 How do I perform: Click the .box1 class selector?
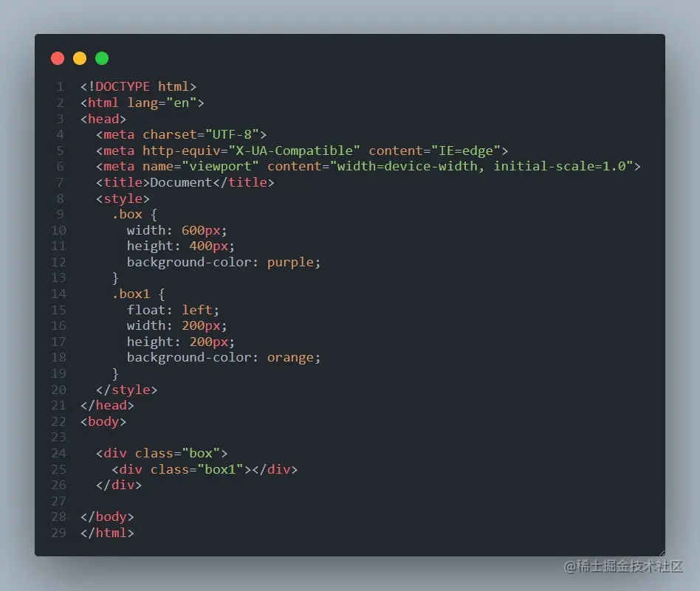[132, 294]
